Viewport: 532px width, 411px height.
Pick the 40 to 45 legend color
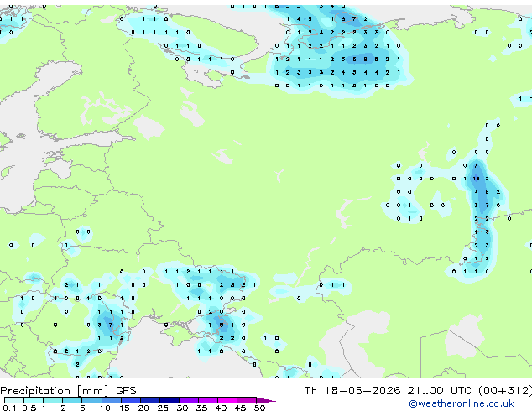coord(227,400)
